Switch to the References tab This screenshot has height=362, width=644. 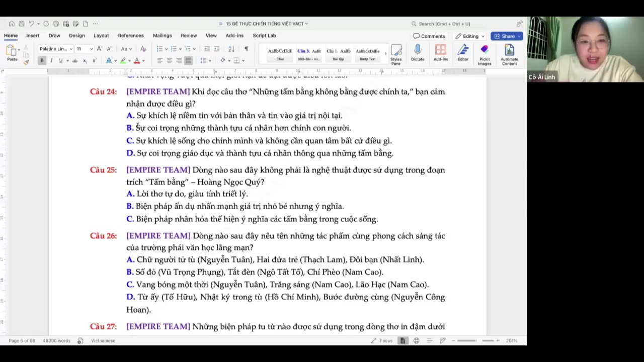point(131,36)
